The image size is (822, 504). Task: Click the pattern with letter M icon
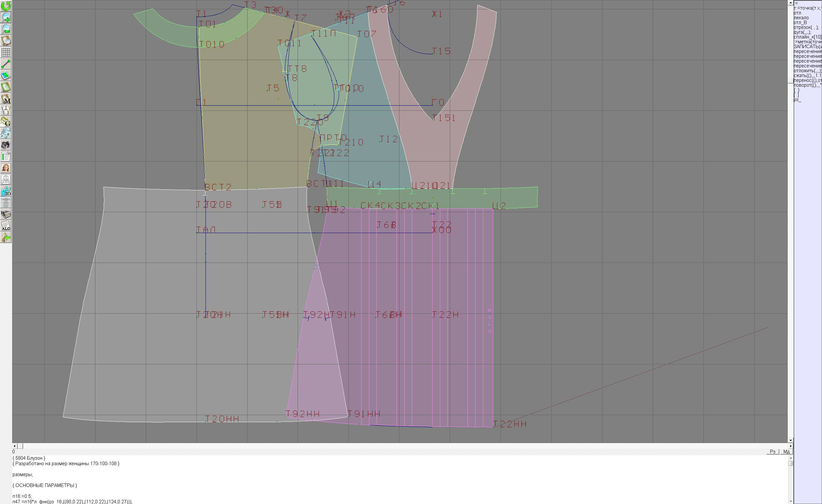pos(6,99)
